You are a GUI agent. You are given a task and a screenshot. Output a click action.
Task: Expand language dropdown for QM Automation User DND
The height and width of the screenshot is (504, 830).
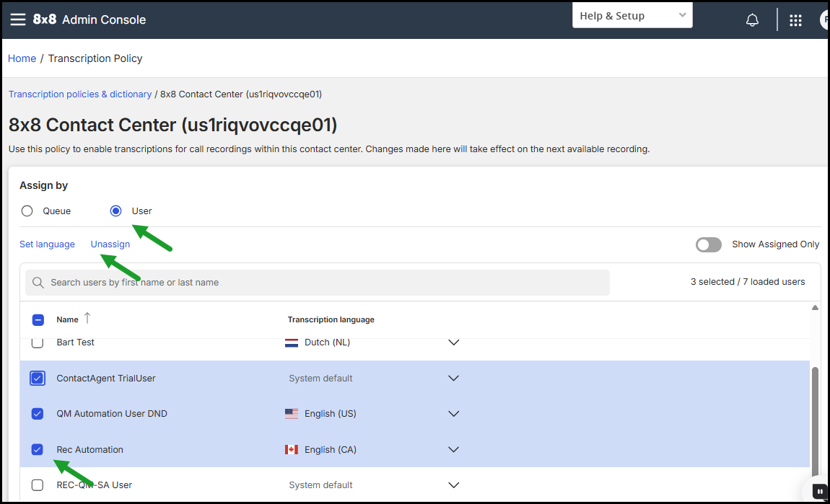pos(454,414)
